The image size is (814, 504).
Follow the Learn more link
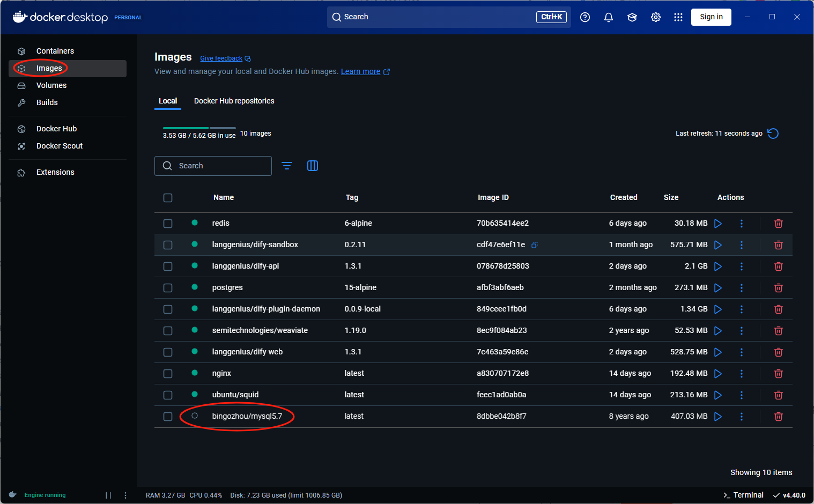pos(360,71)
